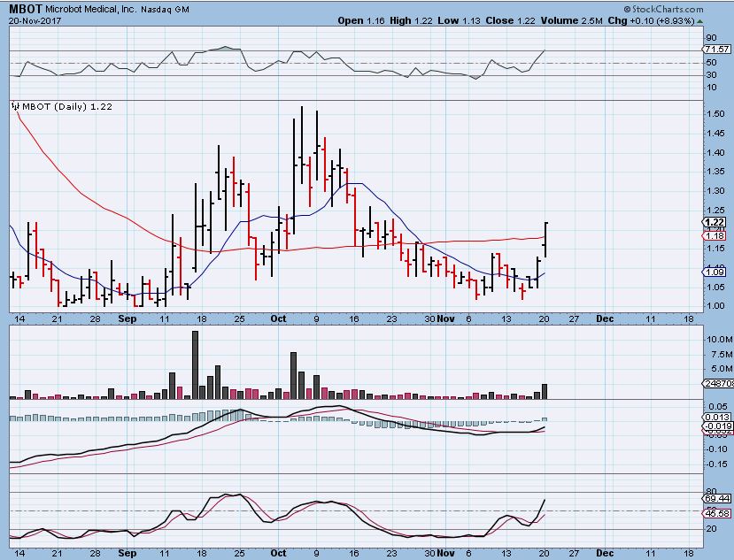Click the Close 1.22 value in header
This screenshot has width=734, height=560.
tap(510, 20)
